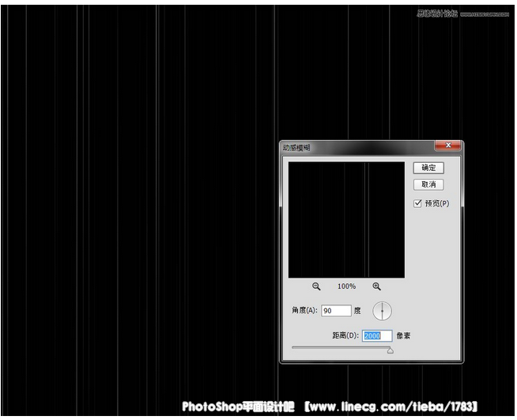Click the 角度(A) label text
The width and height of the screenshot is (517, 420).
304,311
